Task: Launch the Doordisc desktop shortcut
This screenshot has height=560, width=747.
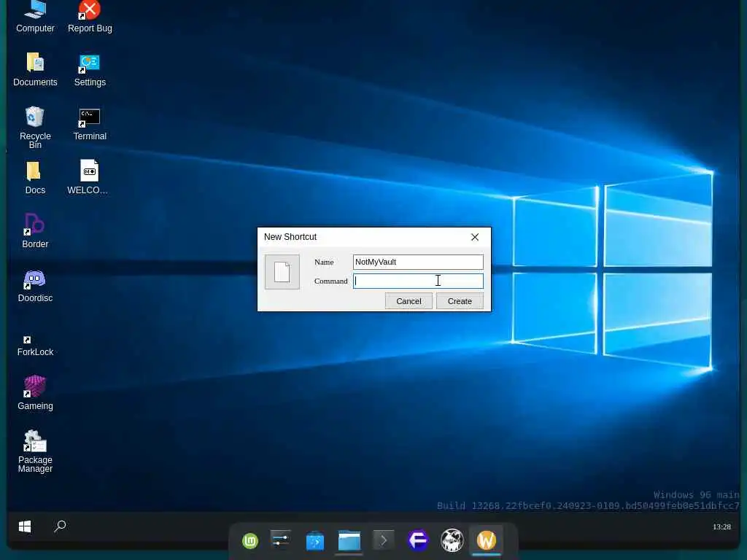Action: click(x=35, y=286)
